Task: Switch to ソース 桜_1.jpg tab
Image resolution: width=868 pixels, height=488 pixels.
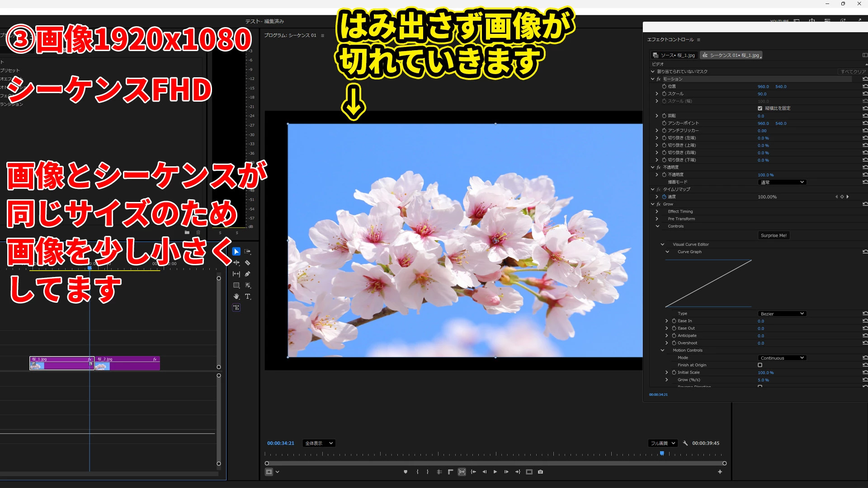Action: [x=674, y=55]
